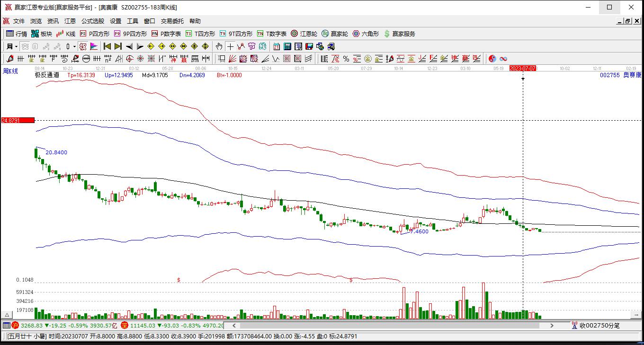Click the Tp=16.3139 indicator value
This screenshot has height=345, width=644.
81,75
